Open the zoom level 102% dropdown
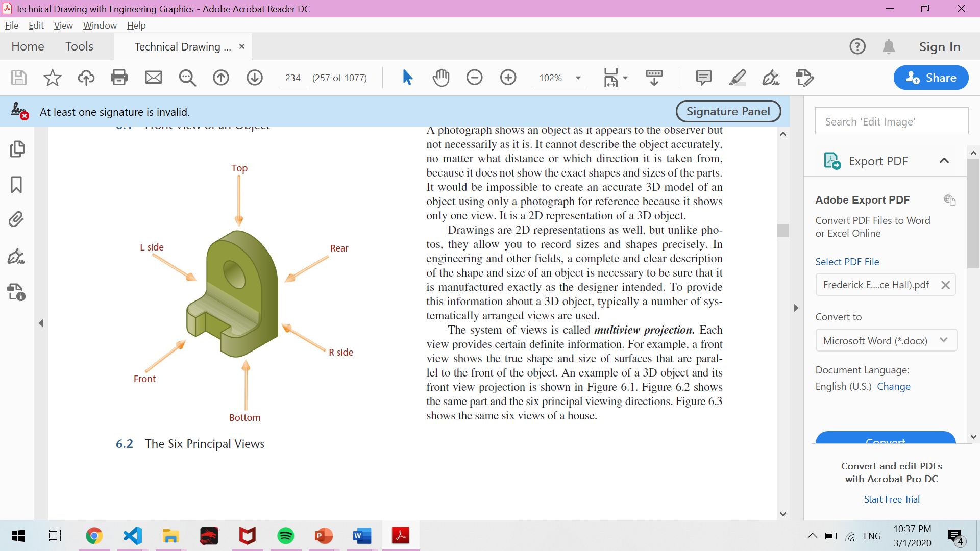Viewport: 980px width, 551px height. pyautogui.click(x=578, y=78)
